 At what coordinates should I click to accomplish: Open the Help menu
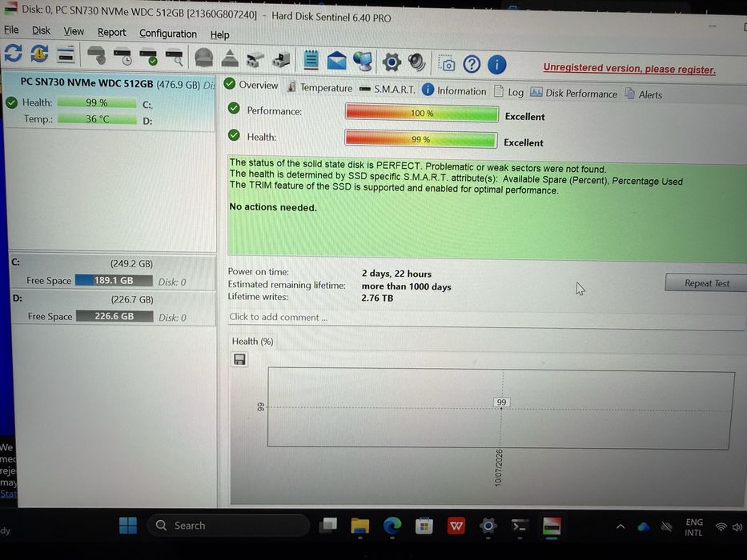coord(219,34)
